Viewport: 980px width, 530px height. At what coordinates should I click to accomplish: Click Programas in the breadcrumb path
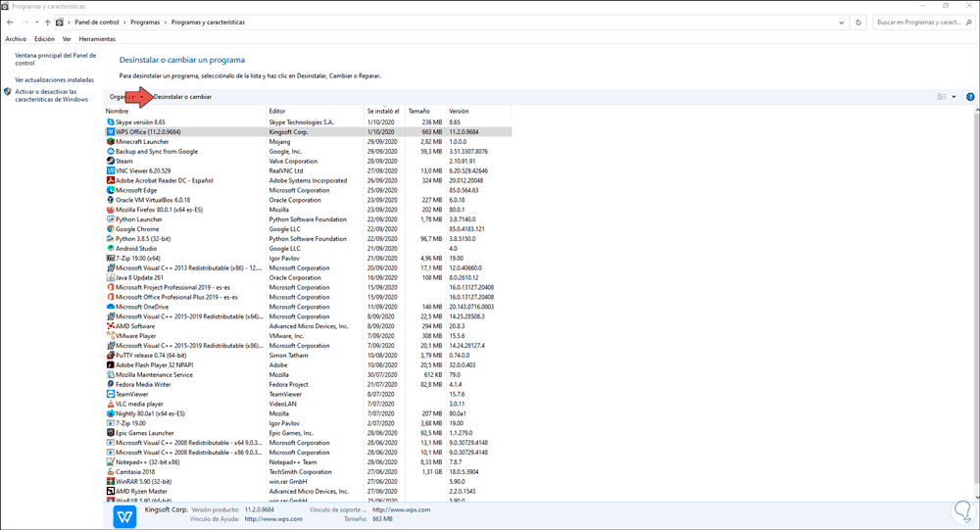pos(145,23)
